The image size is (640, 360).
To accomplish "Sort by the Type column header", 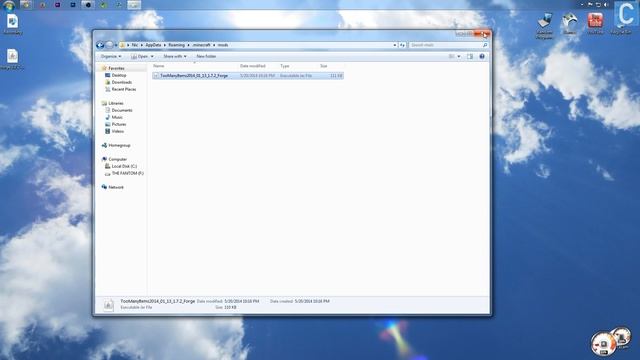I will pyautogui.click(x=284, y=66).
